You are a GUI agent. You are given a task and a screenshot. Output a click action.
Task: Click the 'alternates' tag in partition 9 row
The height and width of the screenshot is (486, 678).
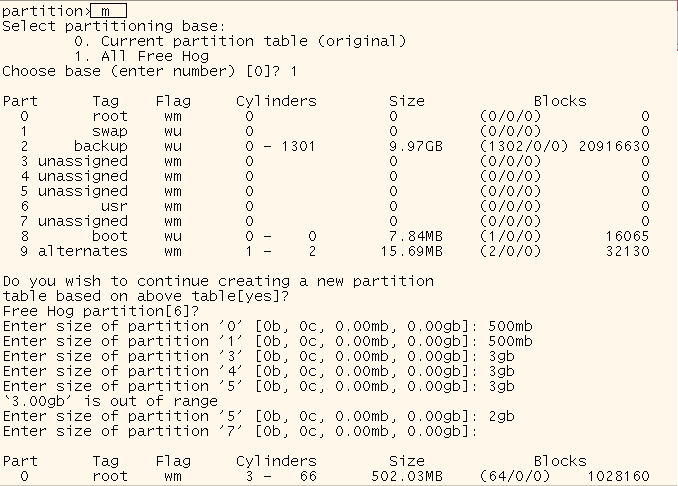point(83,251)
